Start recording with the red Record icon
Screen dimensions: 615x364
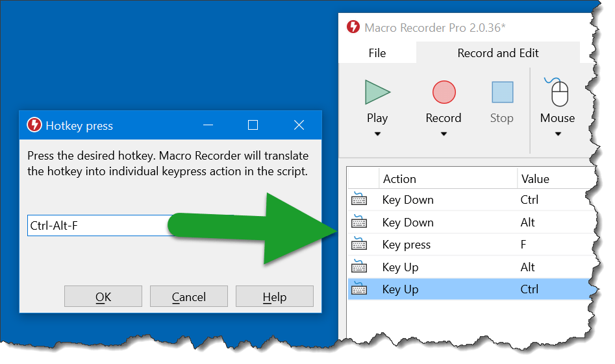click(444, 92)
